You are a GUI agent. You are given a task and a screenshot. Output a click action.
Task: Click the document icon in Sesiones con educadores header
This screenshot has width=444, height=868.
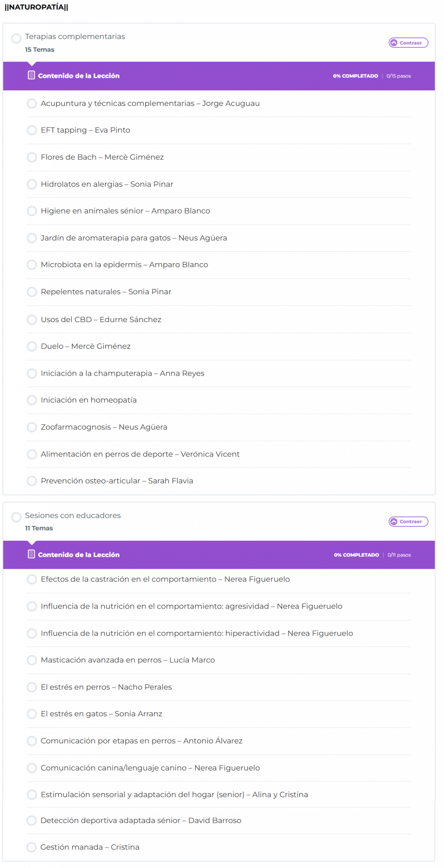pyautogui.click(x=31, y=554)
